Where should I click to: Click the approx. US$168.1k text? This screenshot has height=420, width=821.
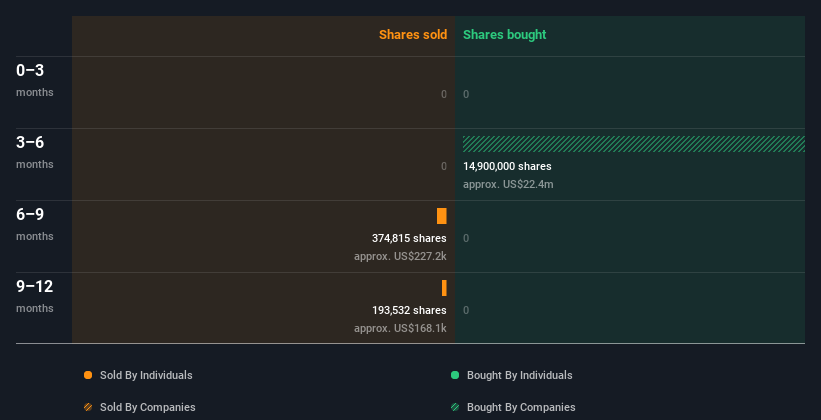(400, 328)
